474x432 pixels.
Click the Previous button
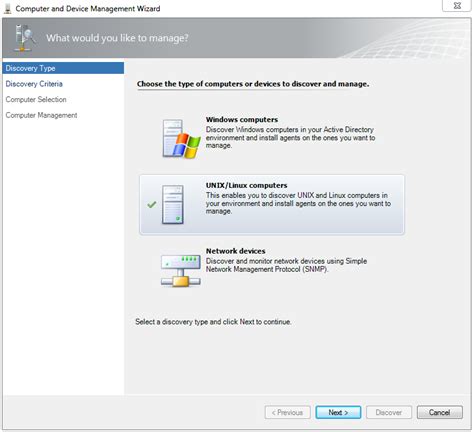(287, 412)
